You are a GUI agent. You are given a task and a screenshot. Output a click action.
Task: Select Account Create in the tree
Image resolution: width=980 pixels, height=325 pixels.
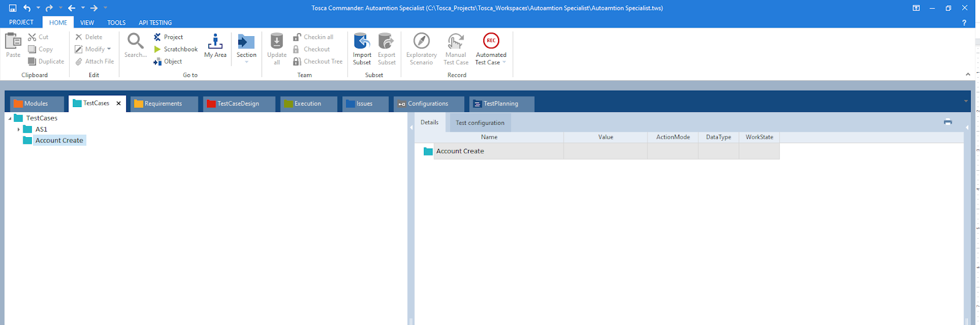pos(59,140)
